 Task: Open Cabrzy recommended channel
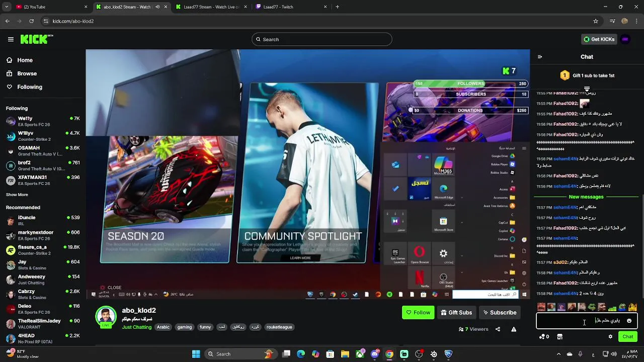point(43,294)
